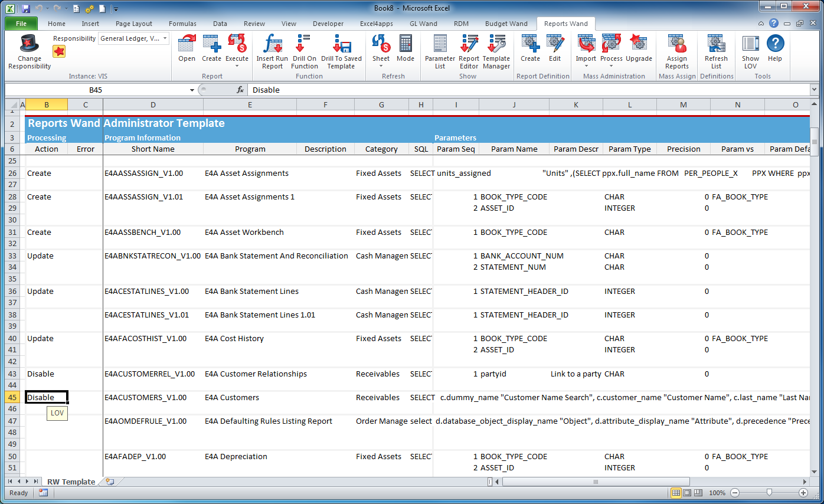Screen dimensions: 824x504
Task: Click the Name Box showing B45
Action: click(x=95, y=90)
